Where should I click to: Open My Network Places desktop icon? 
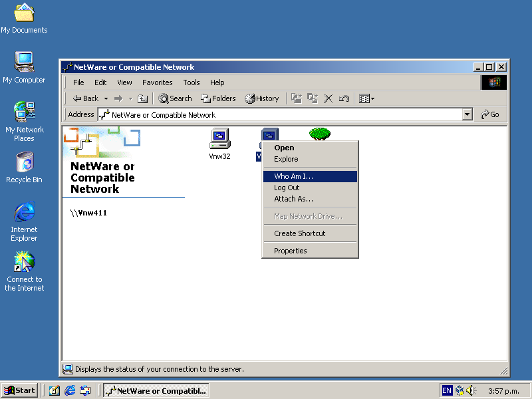point(24,122)
